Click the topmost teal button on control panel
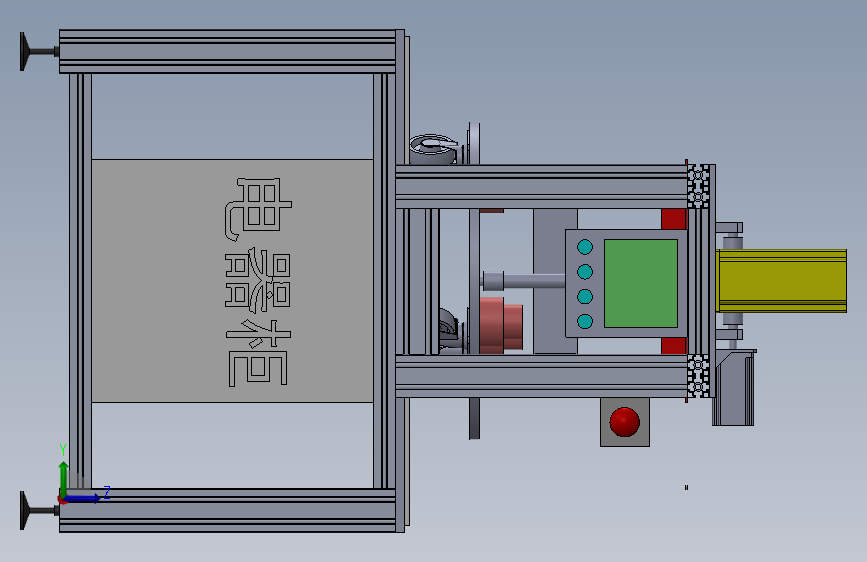Screen dimensions: 867x562 coord(585,247)
